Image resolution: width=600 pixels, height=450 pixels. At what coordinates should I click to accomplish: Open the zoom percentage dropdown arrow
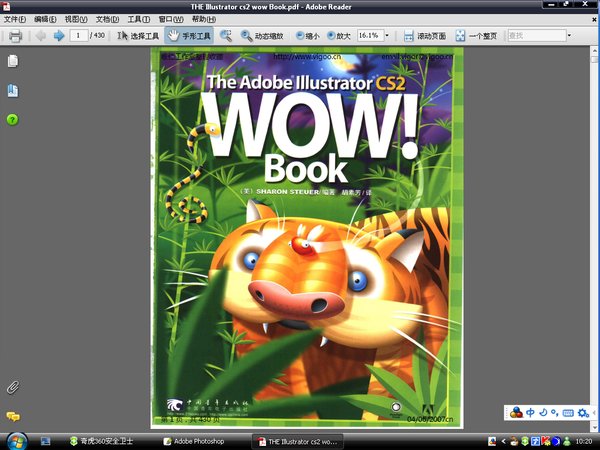pos(387,36)
